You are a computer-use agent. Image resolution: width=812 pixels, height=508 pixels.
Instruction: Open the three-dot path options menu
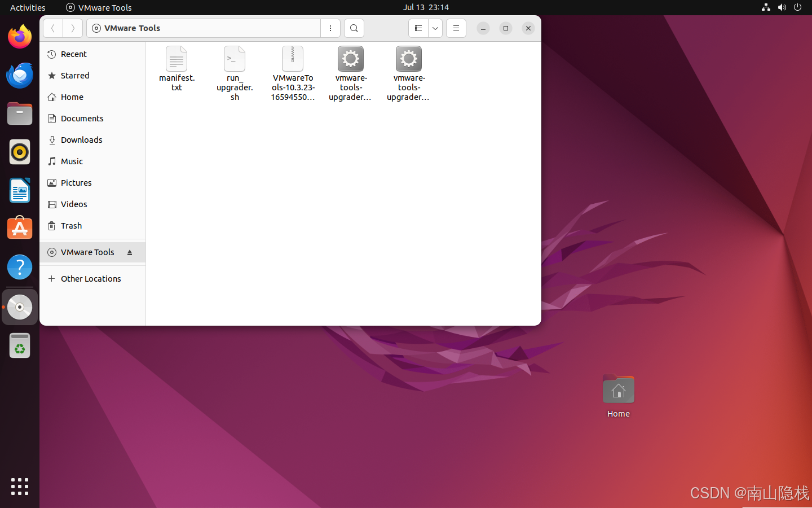pos(330,28)
